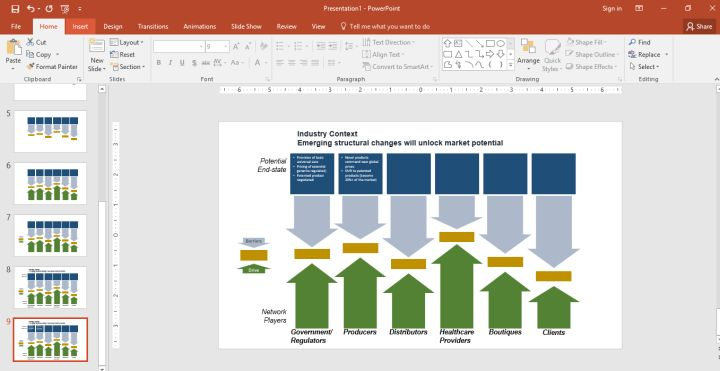Screen dimensions: 720x371
Task: Select the oval shape in shapes gallery
Action: 501,44
